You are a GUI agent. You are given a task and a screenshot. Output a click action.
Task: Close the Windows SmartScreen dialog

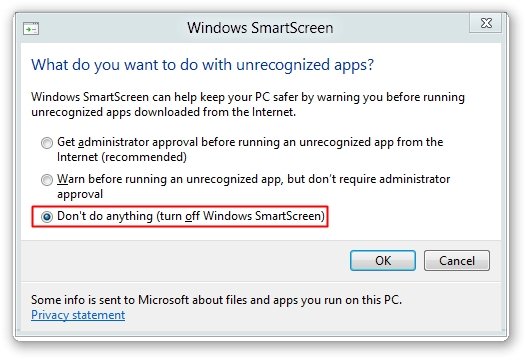[485, 23]
